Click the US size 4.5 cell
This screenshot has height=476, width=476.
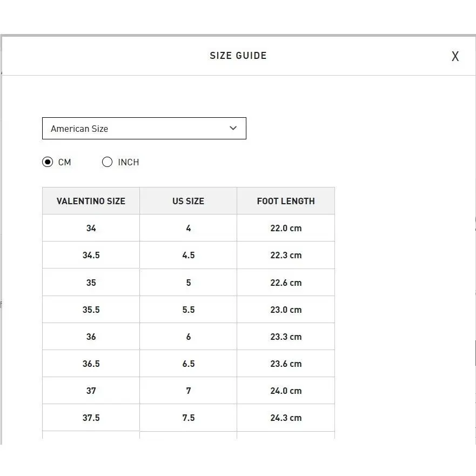(x=188, y=255)
